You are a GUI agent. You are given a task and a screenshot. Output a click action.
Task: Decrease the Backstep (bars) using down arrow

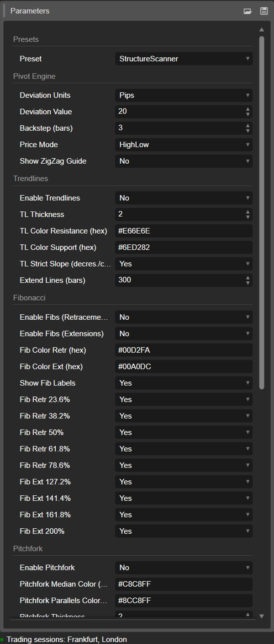248,130
